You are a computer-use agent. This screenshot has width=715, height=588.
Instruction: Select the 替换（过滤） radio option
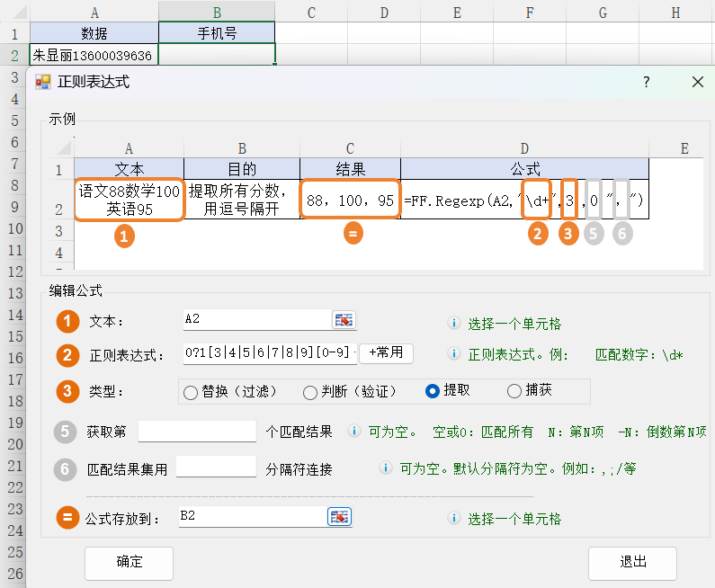[x=191, y=392]
